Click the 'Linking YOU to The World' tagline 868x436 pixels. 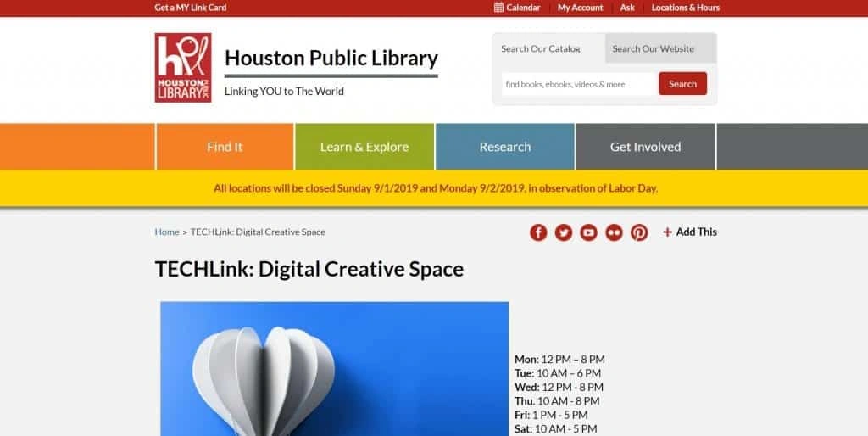pos(284,92)
